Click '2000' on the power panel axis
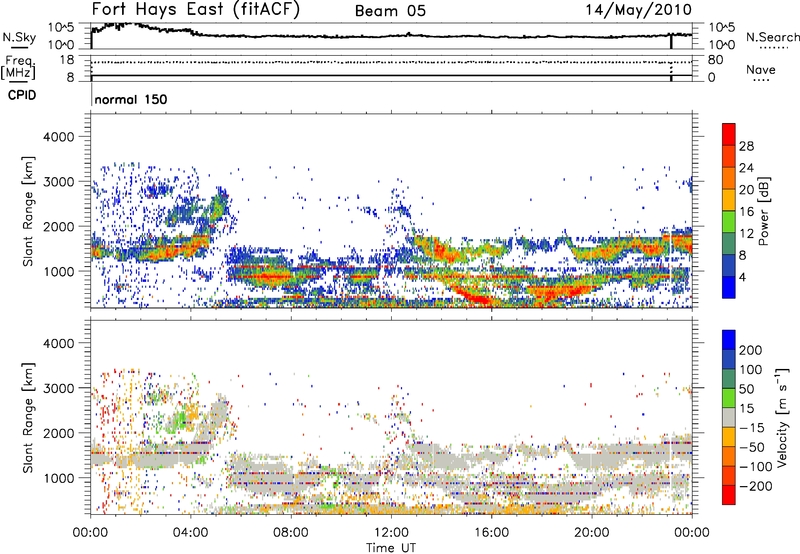Viewport: 800px width, 554px height. pos(58,226)
